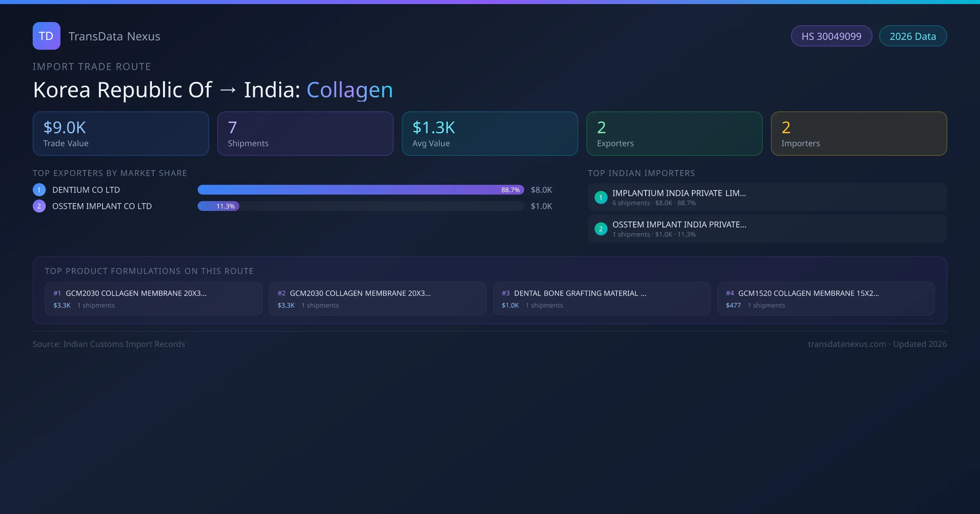The width and height of the screenshot is (980, 514).
Task: Toggle the 2026 Data badge
Action: coord(913,36)
